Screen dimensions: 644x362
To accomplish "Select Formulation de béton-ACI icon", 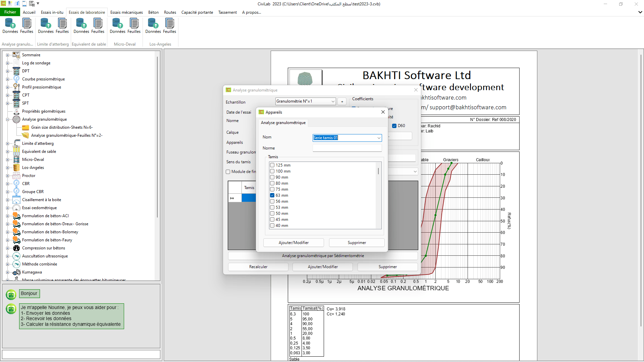I will click(x=16, y=216).
